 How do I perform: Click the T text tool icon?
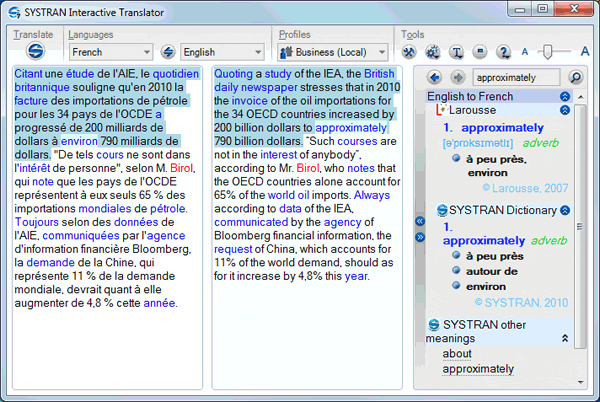coord(457,52)
